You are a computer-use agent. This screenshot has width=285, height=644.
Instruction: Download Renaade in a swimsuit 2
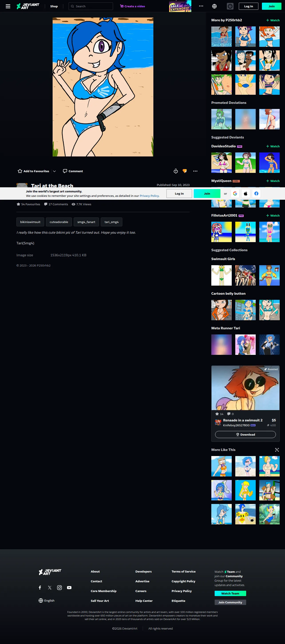pyautogui.click(x=245, y=435)
